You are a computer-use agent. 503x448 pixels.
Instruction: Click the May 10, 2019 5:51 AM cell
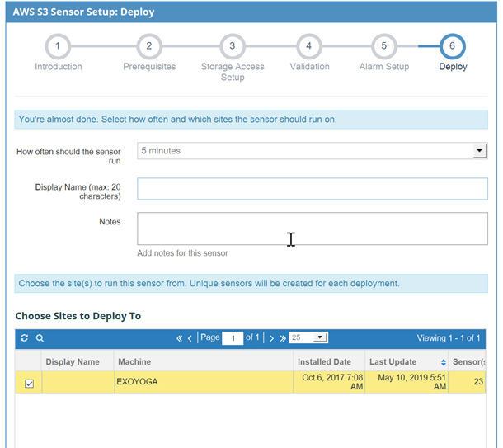pyautogui.click(x=407, y=382)
